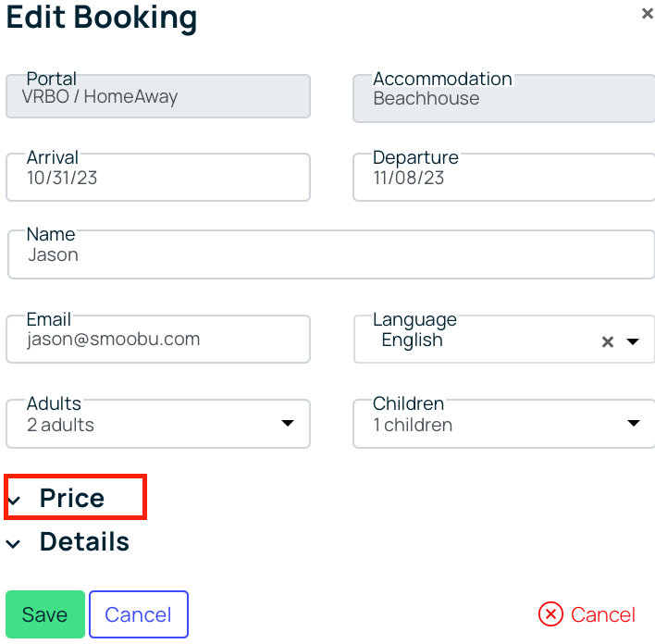Expand the Price section heading
655x644 pixels.
coord(72,498)
